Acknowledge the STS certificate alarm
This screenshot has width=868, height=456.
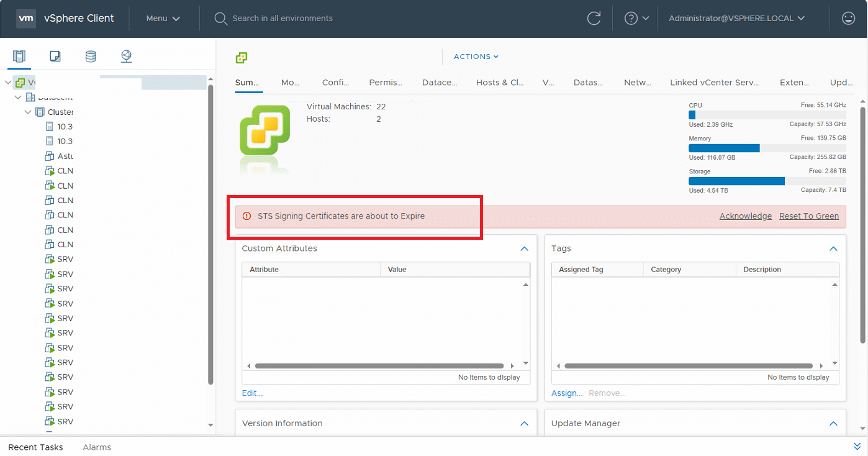[746, 216]
